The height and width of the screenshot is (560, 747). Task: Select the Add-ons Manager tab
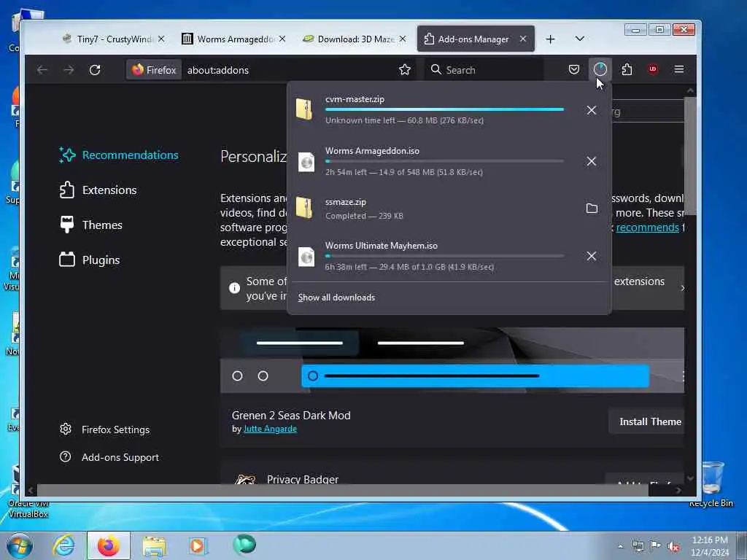476,39
